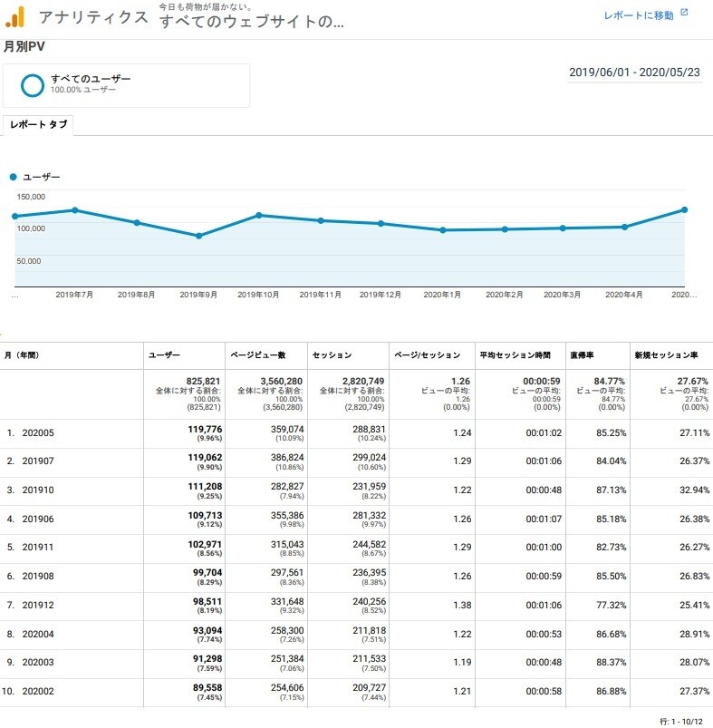Image resolution: width=713 pixels, height=728 pixels.
Task: Select the レポート タブ tab
Action: click(38, 124)
